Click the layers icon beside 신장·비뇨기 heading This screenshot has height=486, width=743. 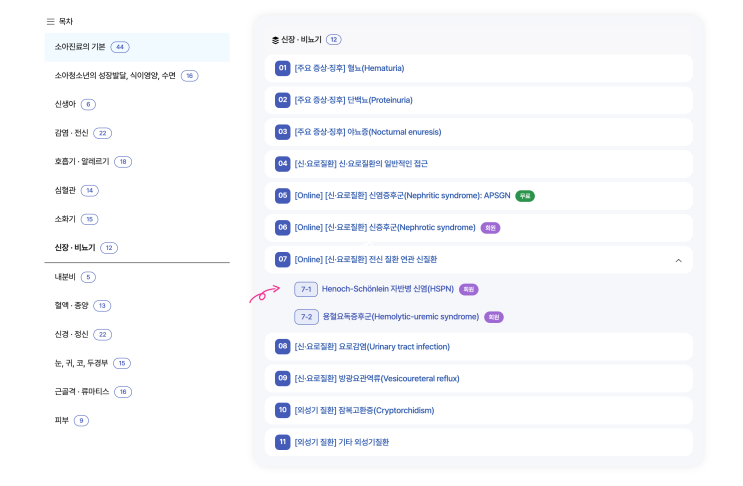click(275, 40)
